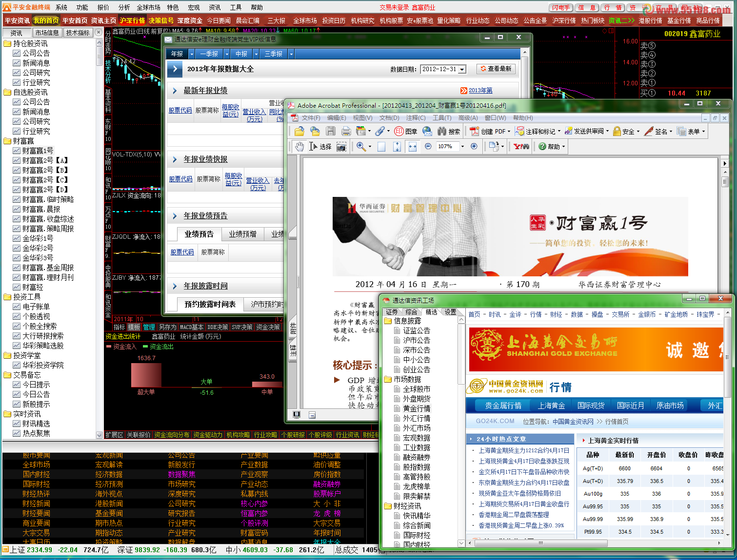Click the Organizer icon in Acrobat toolbar
This screenshot has width=737, height=560.
[x=361, y=131]
